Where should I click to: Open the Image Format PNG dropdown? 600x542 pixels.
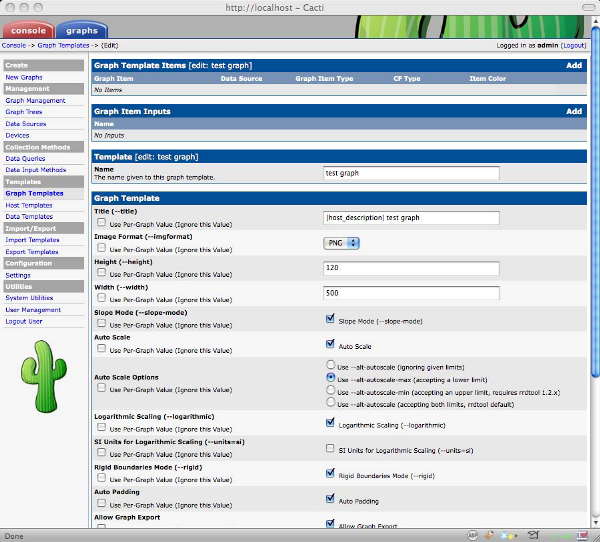pyautogui.click(x=341, y=243)
